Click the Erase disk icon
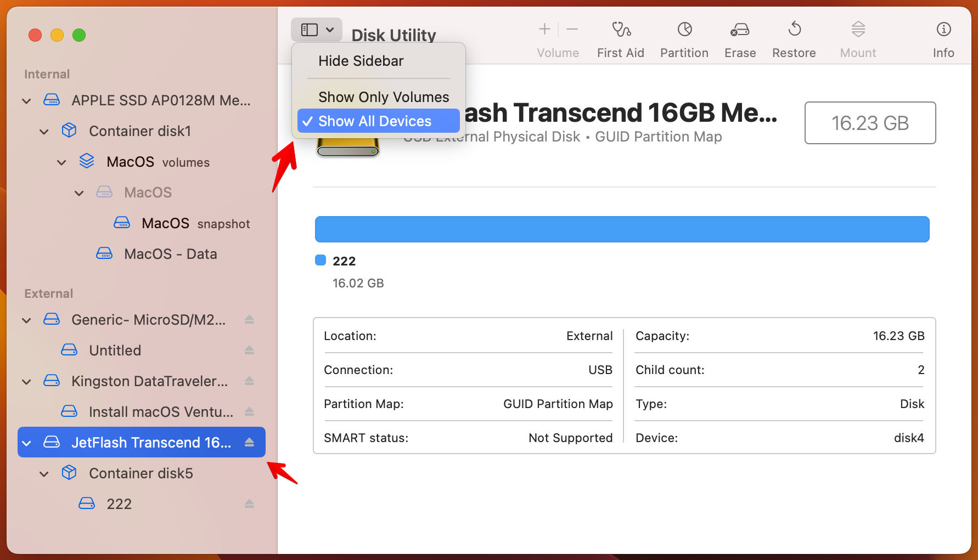This screenshot has width=978, height=560. click(x=740, y=30)
